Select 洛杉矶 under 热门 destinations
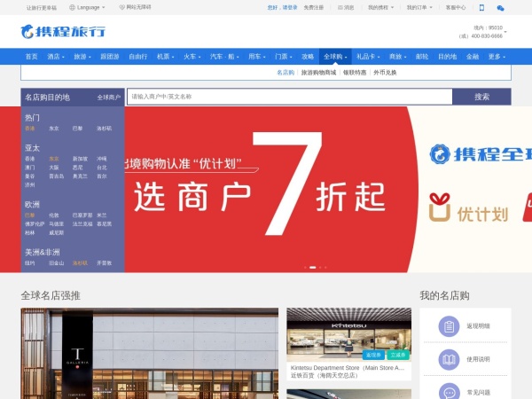 (104, 129)
